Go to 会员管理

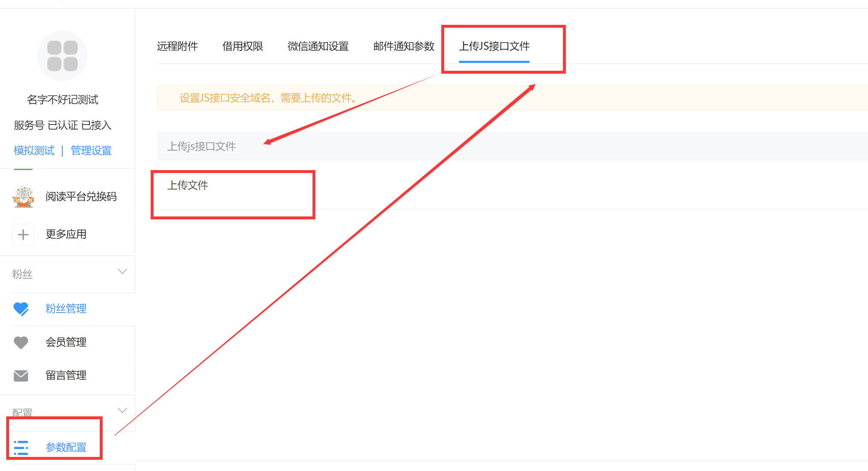(66, 342)
